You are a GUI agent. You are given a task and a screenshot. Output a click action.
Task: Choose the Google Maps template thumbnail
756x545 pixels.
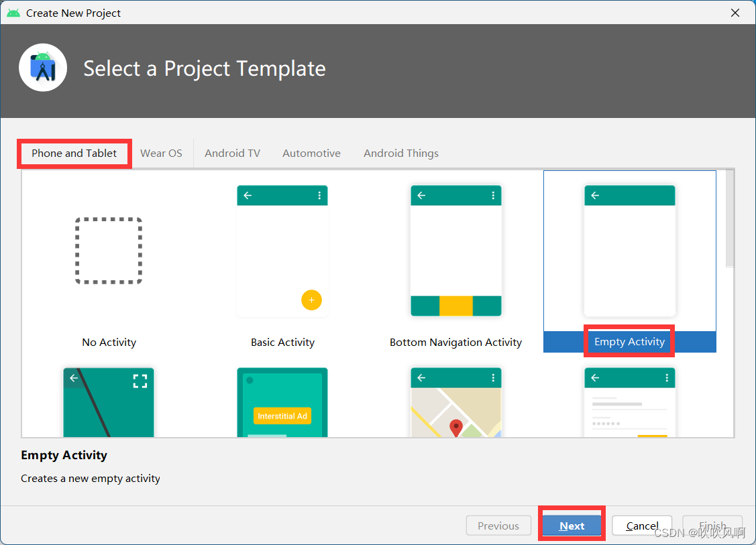[x=456, y=402]
